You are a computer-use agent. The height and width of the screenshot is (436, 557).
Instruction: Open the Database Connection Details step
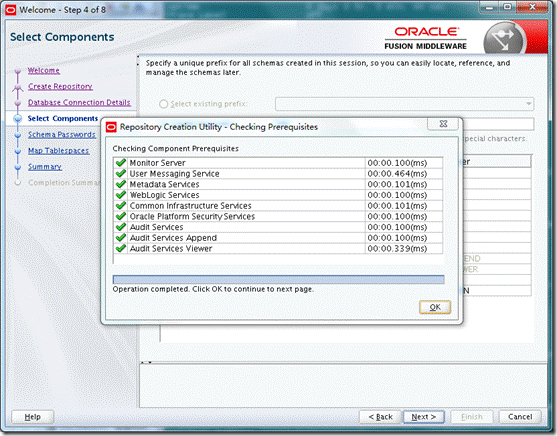click(79, 102)
